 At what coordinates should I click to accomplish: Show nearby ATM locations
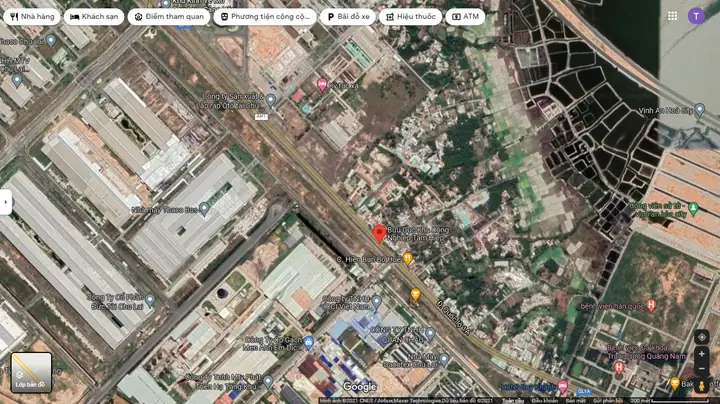click(x=465, y=17)
